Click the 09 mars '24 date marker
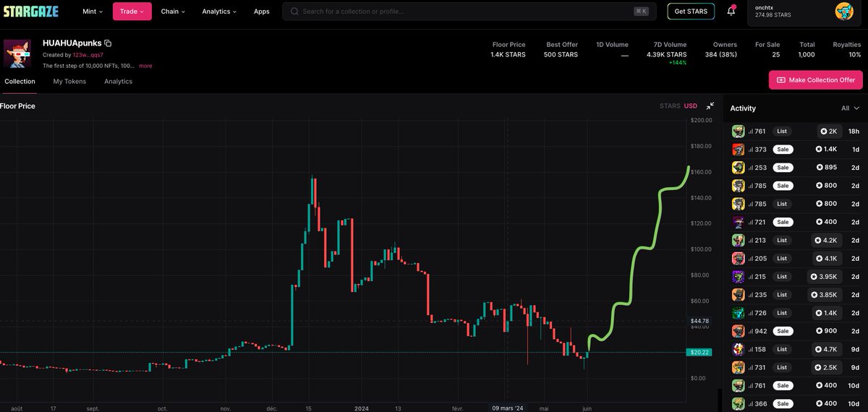 click(x=507, y=408)
